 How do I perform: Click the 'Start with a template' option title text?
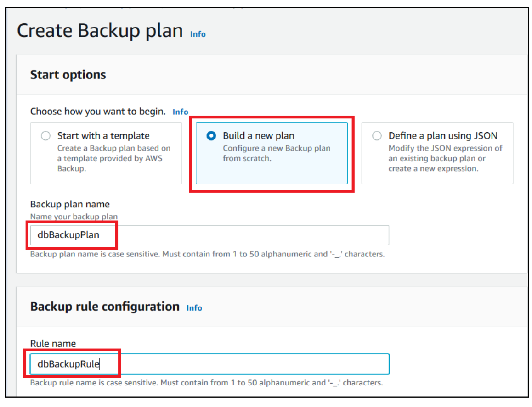(x=103, y=136)
